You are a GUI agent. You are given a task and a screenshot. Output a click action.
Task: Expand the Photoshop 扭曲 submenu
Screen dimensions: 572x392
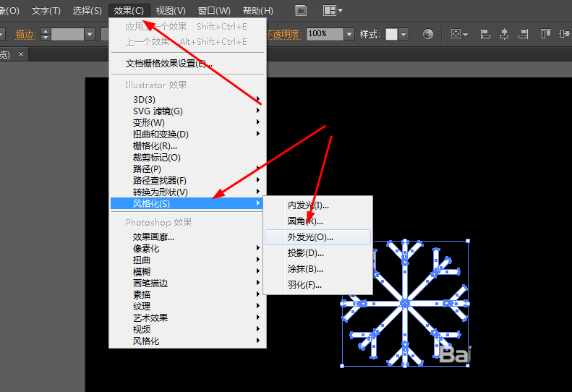click(x=187, y=260)
